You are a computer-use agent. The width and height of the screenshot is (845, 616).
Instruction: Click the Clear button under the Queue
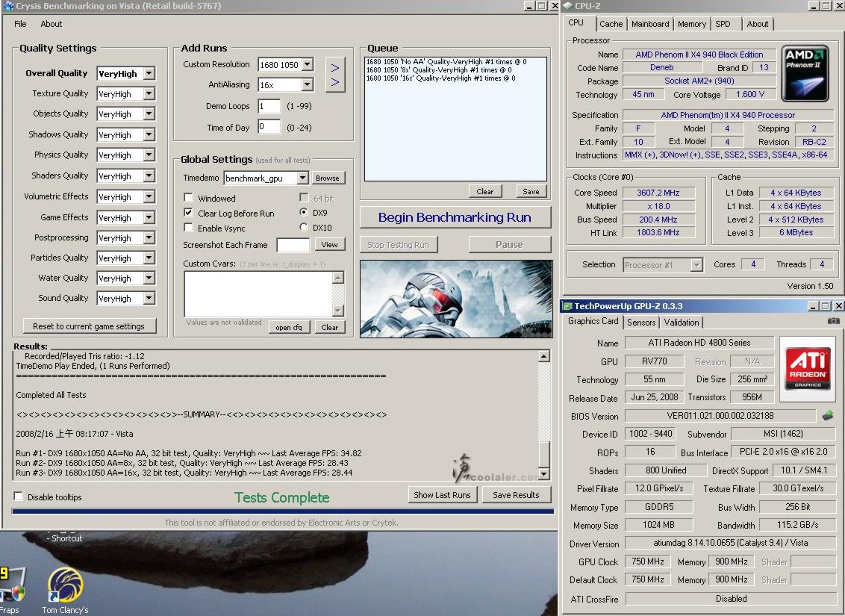click(485, 191)
